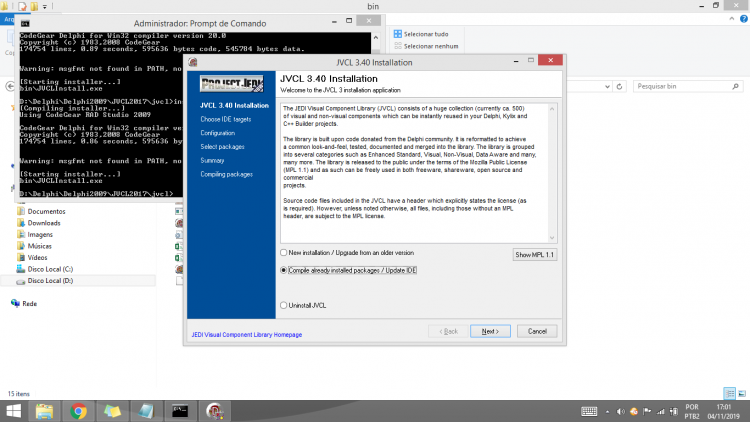Click the Project JEDI logo image
The width and height of the screenshot is (750, 422).
[x=232, y=84]
